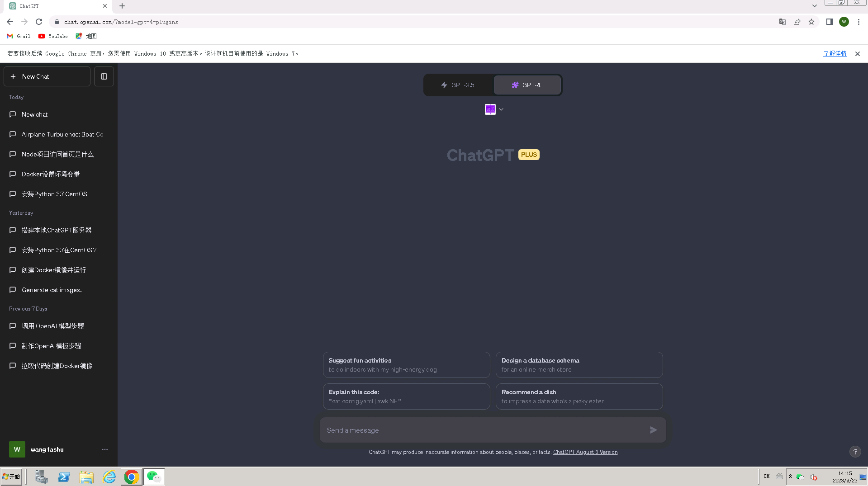Open the "Docker设置环境变量" chat
The width and height of the screenshot is (868, 486).
(x=59, y=174)
